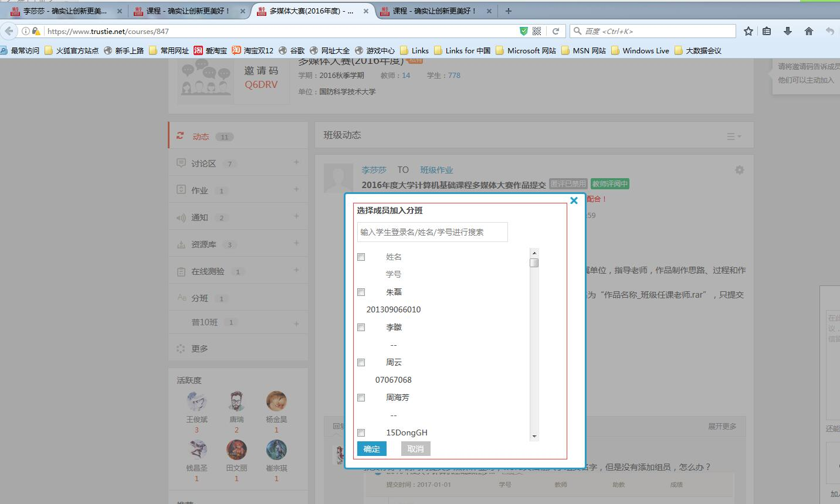This screenshot has height=504, width=840.
Task: Expand more replies with 展开更多
Action: [x=722, y=427]
